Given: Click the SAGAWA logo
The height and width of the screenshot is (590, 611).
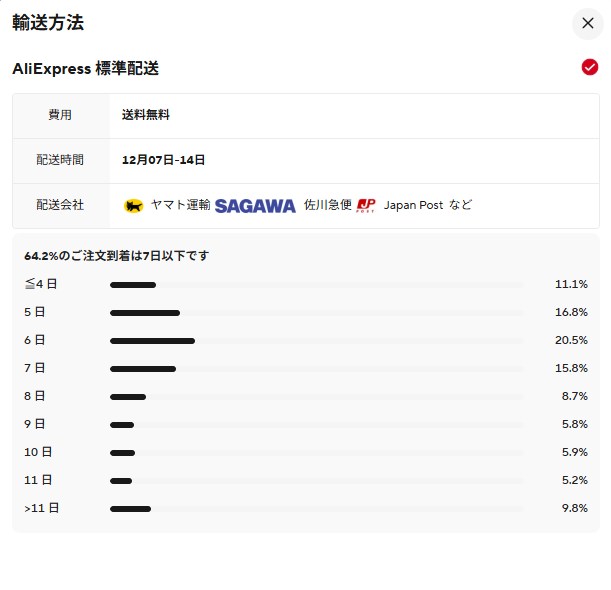Looking at the screenshot, I should pos(255,206).
